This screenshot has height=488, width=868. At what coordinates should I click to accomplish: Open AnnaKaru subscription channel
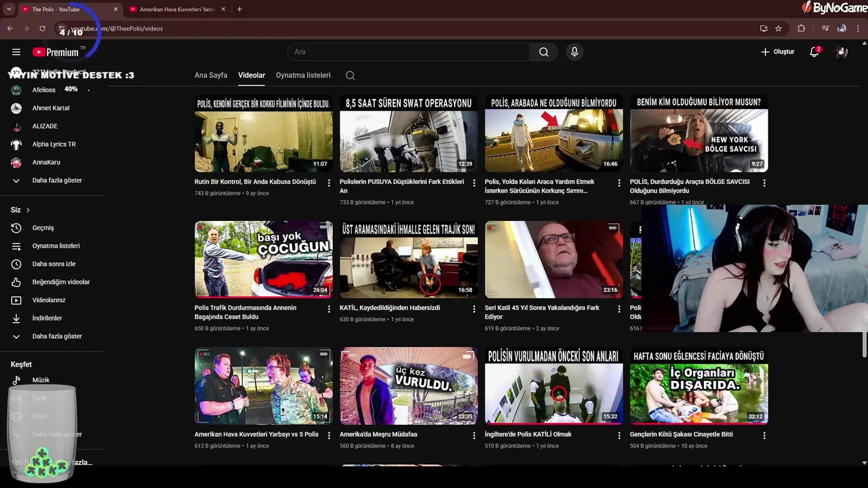[x=46, y=162]
